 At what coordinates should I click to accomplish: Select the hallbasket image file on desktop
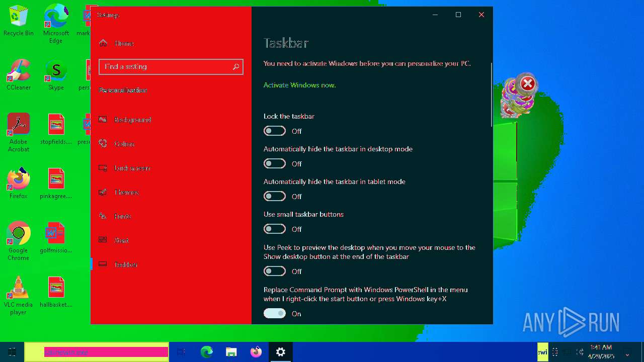(56, 292)
